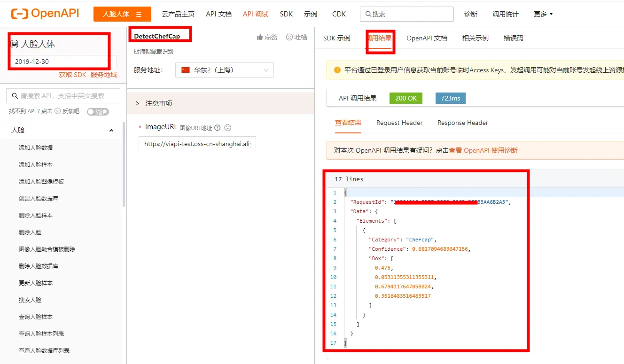This screenshot has height=364, width=624.
Task: Select 创建人脸数据库 API
Action: coord(39,198)
